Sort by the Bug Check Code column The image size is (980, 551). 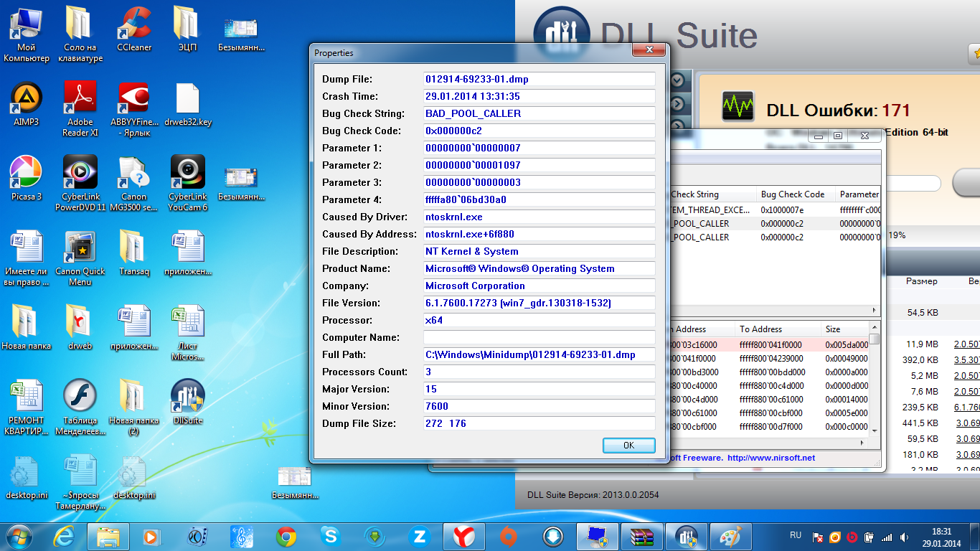click(796, 194)
